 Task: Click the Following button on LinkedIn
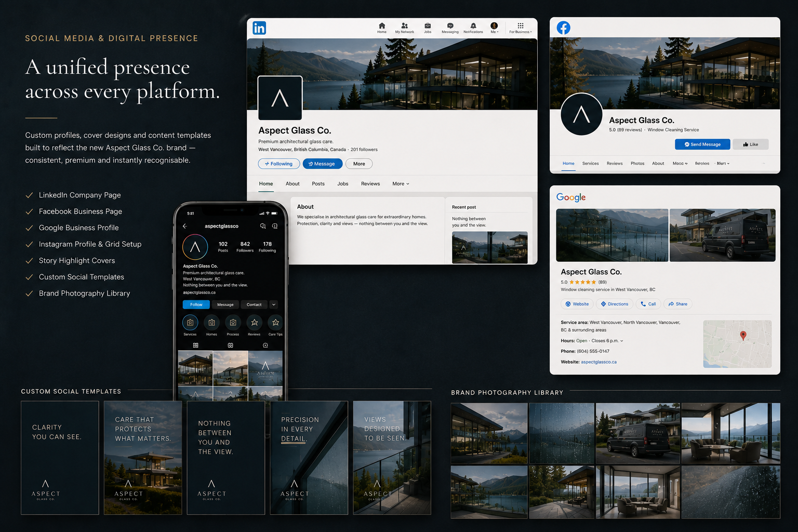(278, 164)
